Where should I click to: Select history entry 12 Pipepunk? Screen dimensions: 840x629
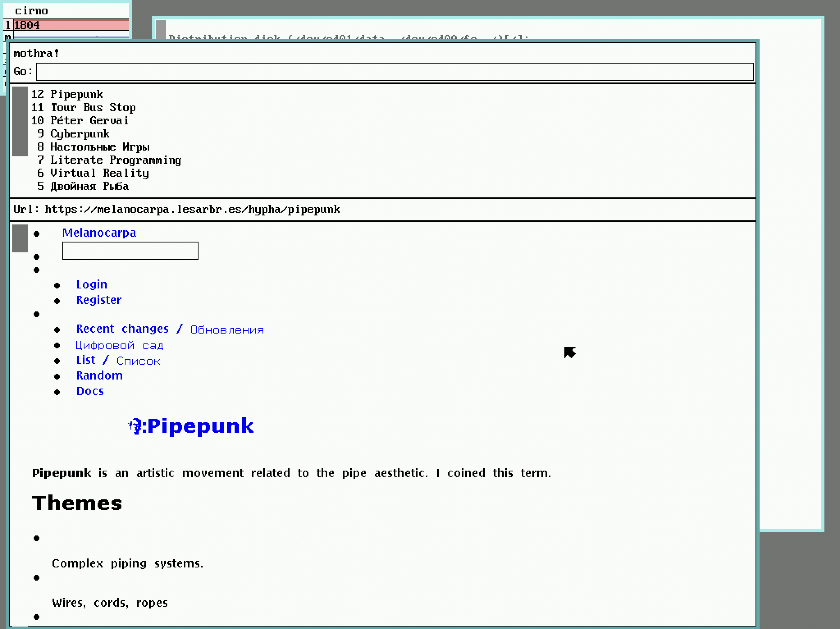[67, 94]
